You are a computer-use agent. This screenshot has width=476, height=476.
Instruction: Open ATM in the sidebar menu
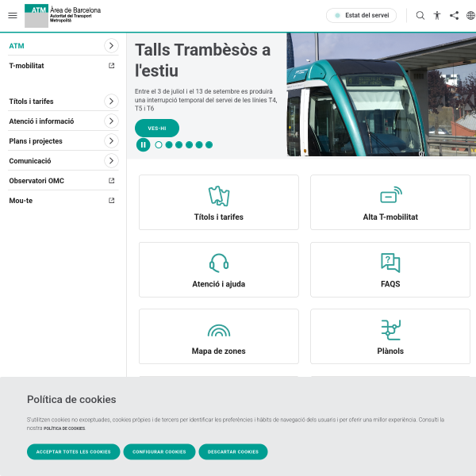[x=17, y=46]
